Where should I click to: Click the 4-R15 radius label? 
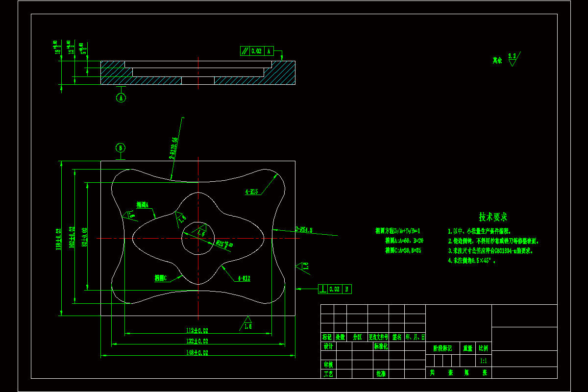[x=252, y=192]
